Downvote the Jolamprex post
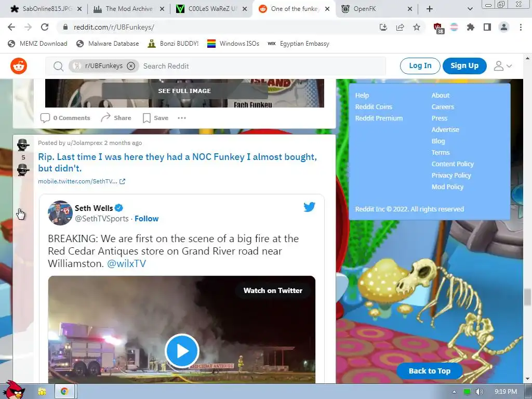 pos(23,170)
